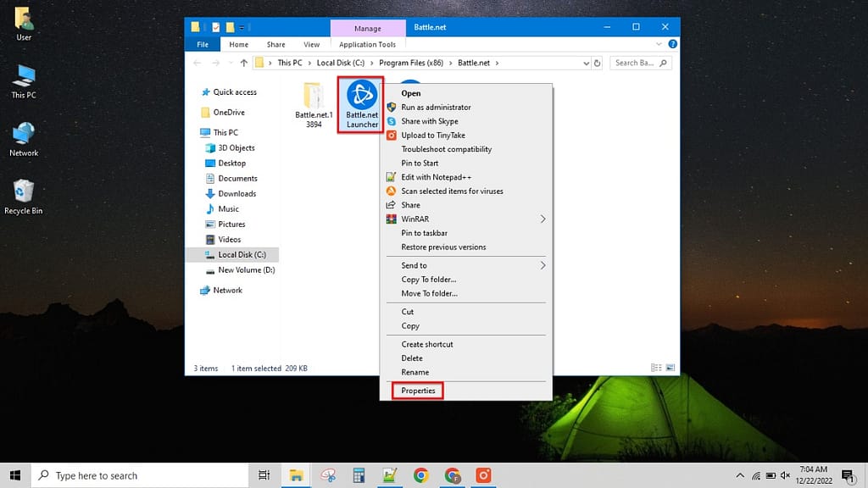Open the Battle.net.13894 folder
Screen dimensions: 868x488
(x=314, y=104)
